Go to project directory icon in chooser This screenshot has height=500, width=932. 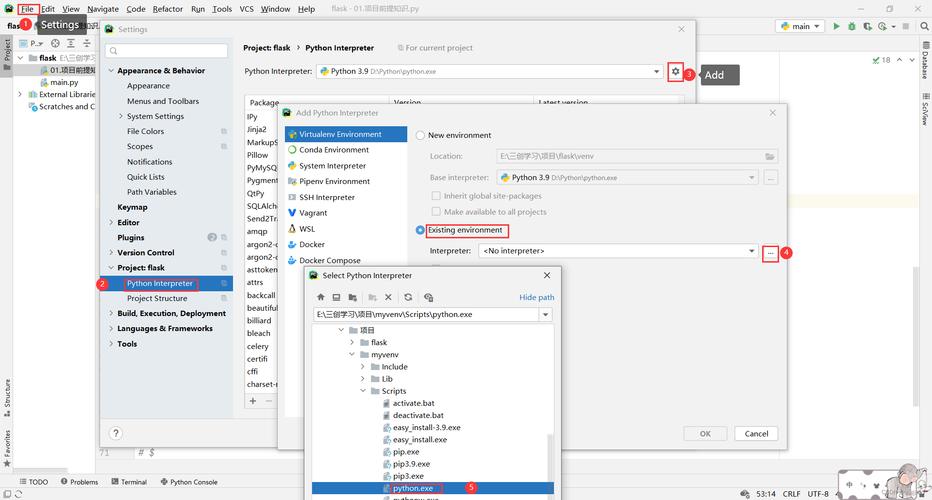click(352, 297)
